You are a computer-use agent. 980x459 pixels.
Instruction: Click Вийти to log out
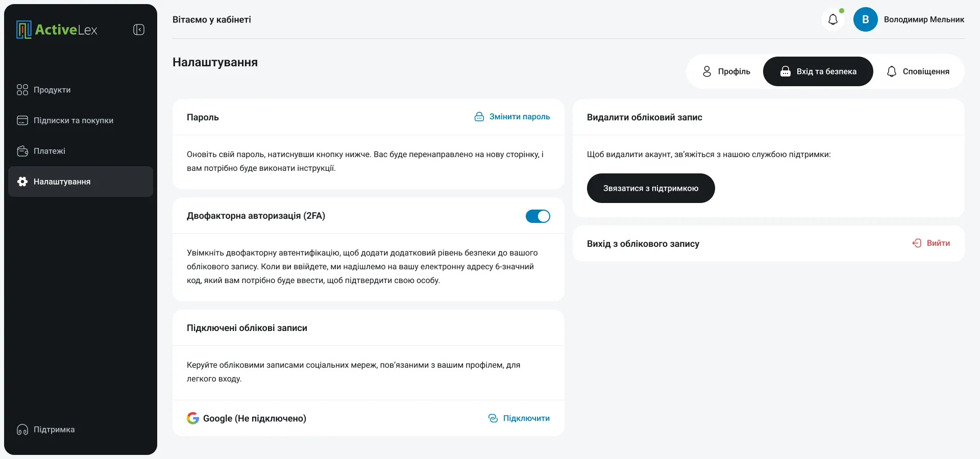coord(932,243)
